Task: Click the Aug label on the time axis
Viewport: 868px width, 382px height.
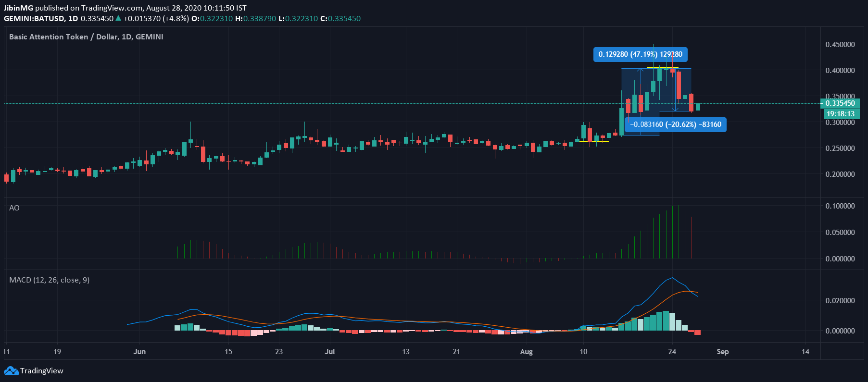Action: 526,352
